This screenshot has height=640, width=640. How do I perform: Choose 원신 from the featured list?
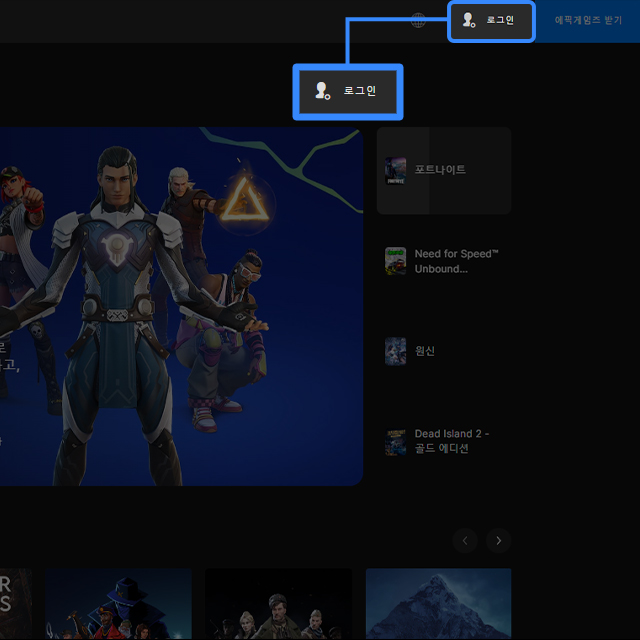pyautogui.click(x=425, y=351)
